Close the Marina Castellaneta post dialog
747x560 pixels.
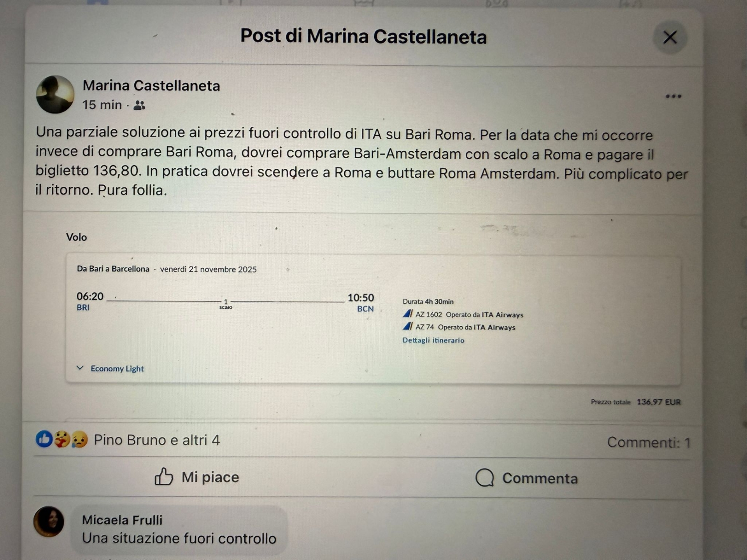point(670,38)
